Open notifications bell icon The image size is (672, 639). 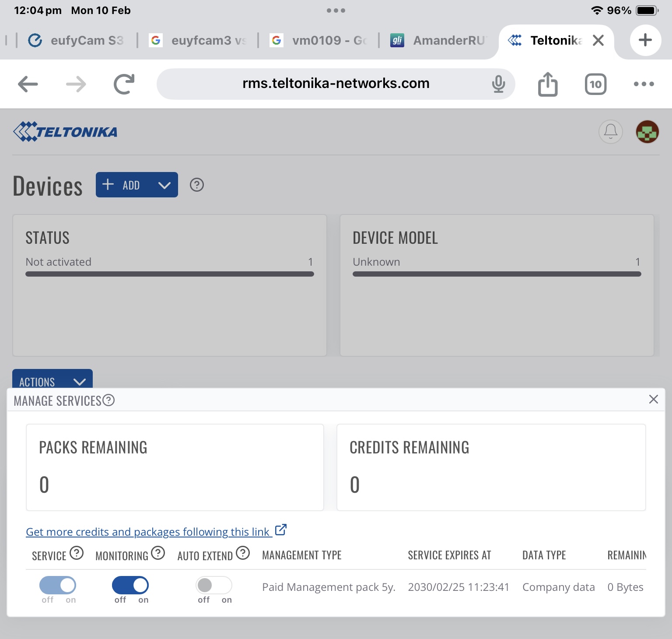click(x=611, y=132)
